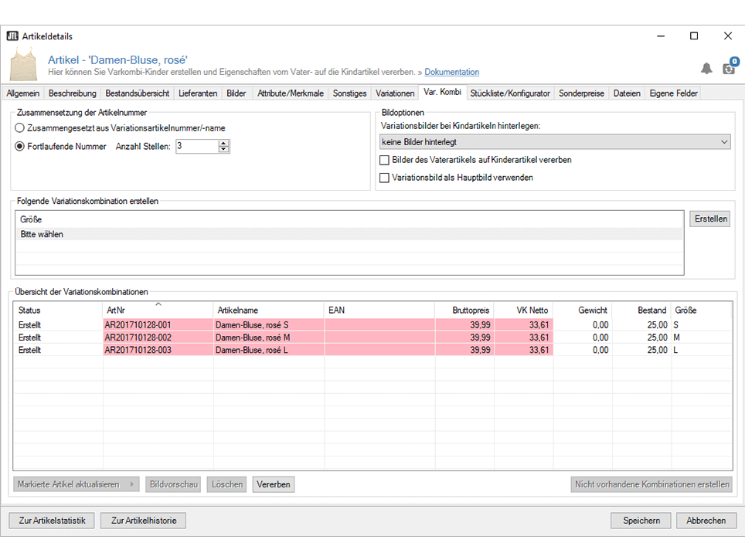This screenshot has width=745, height=560.
Task: Switch to the 'Variationen' tab
Action: point(395,93)
